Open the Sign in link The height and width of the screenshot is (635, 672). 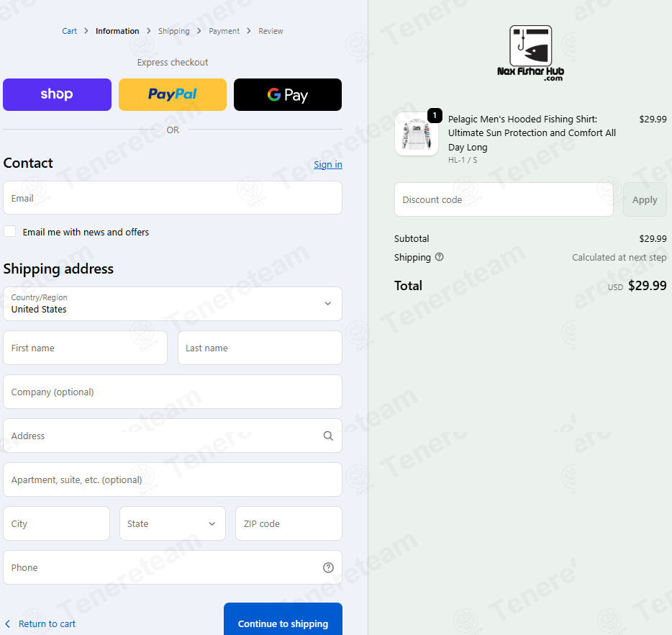[328, 165]
